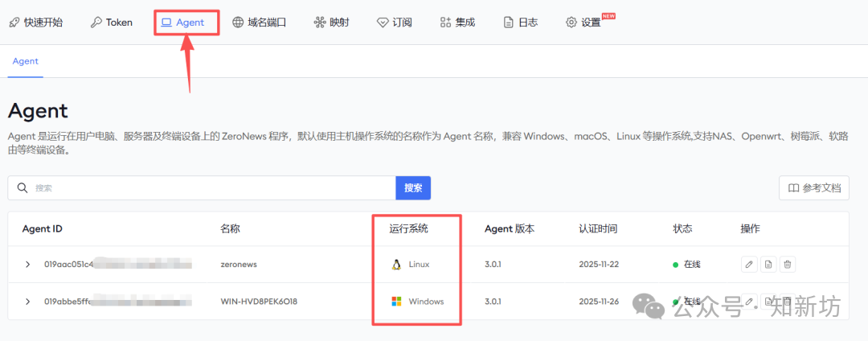Viewport: 868px width, 341px height.
Task: Click the gear icon beside 设置
Action: point(571,23)
